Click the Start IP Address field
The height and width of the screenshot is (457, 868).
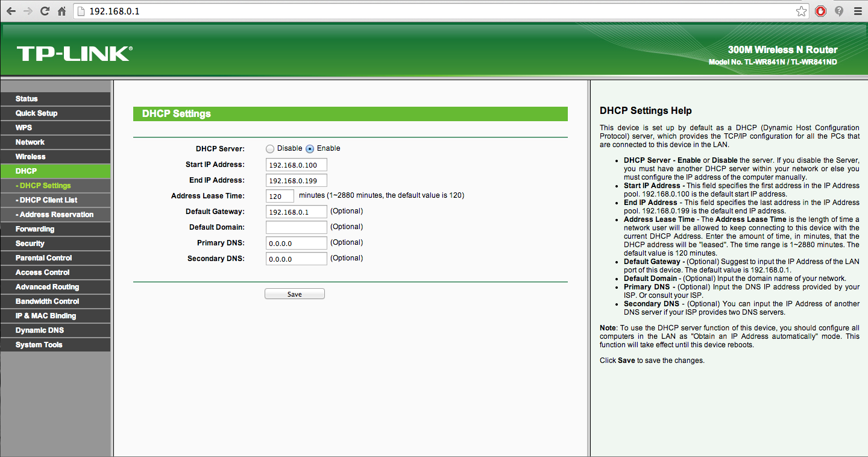click(x=296, y=165)
